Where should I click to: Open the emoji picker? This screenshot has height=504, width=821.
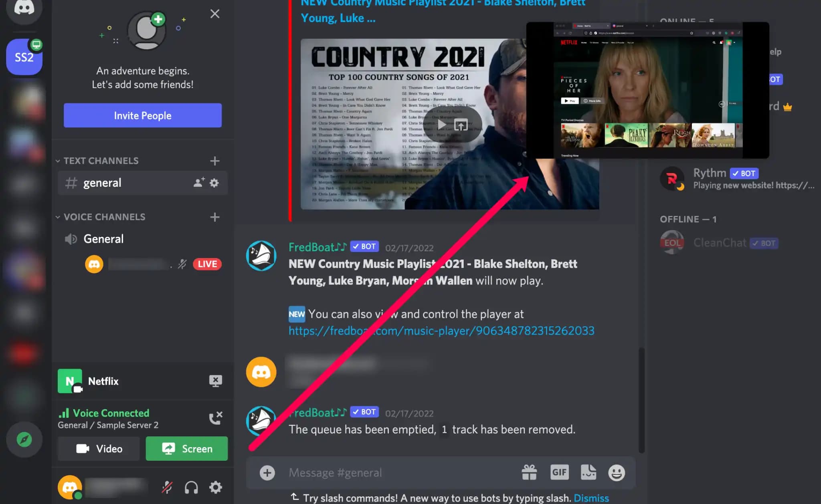click(616, 473)
